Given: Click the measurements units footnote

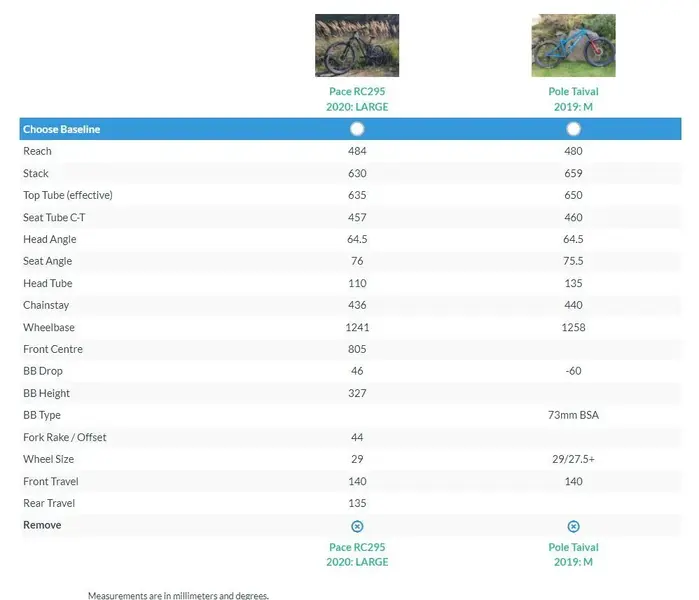Looking at the screenshot, I should coord(178,596).
